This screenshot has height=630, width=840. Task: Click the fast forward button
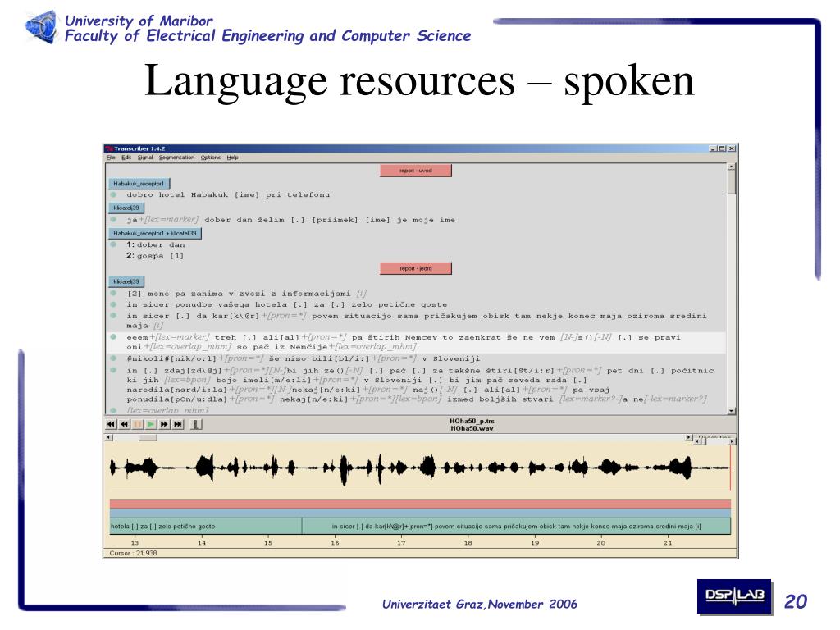164,424
